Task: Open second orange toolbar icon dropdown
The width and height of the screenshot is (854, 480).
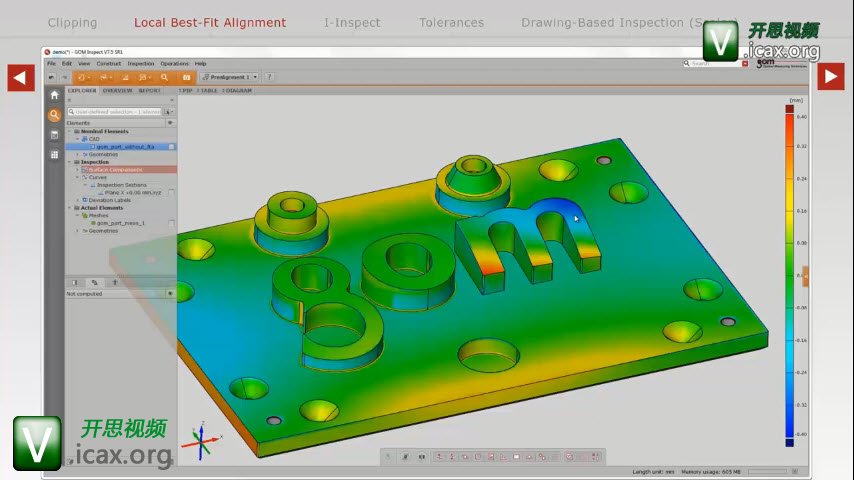Action: click(x=104, y=77)
